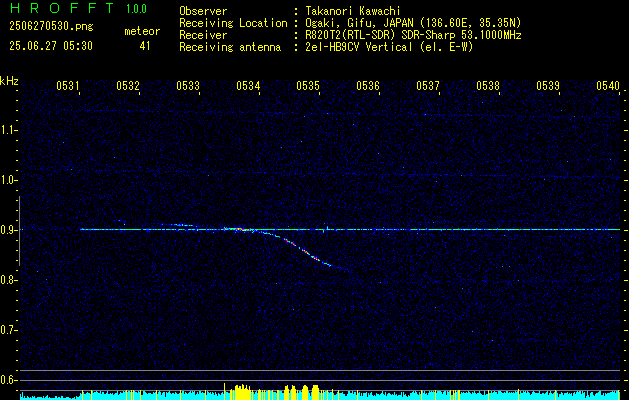The image size is (629, 400).
Task: Click the date stamp 25.06.27 05:30
Action: (51, 46)
